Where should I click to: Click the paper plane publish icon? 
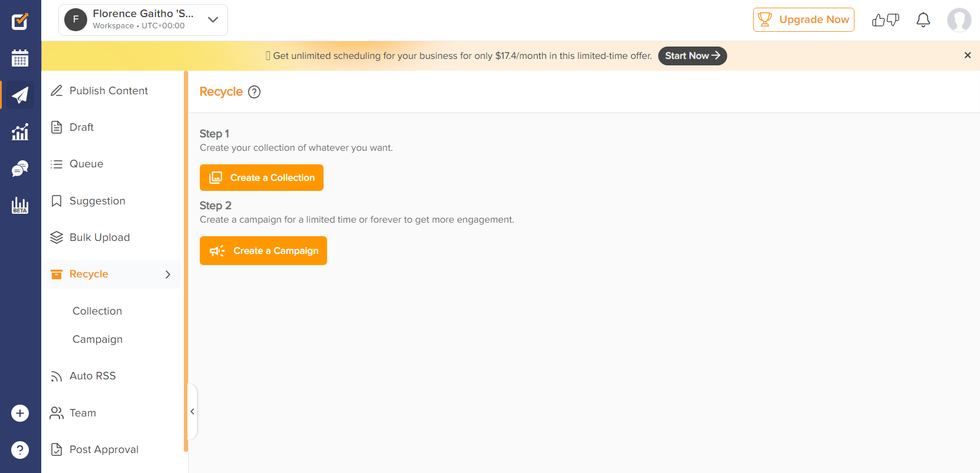click(20, 95)
